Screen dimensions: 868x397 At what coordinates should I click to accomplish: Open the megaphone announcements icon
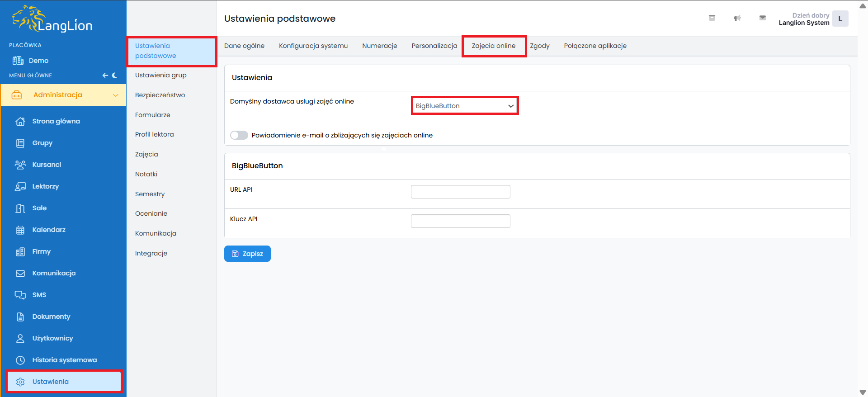(x=737, y=18)
